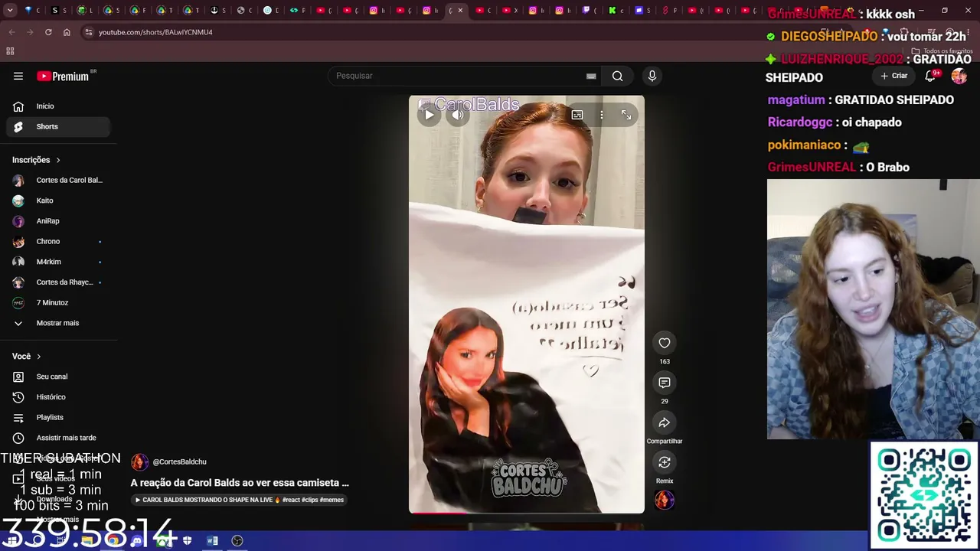This screenshot has height=551, width=980.
Task: Open the linked video CAROL BALDS MOSTRANDO O SHAPE
Action: 240,500
